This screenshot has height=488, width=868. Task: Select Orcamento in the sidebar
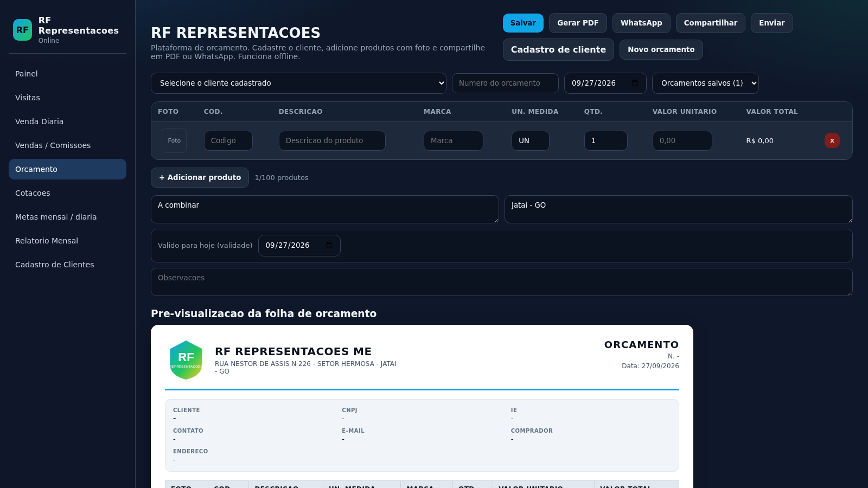[x=67, y=169]
